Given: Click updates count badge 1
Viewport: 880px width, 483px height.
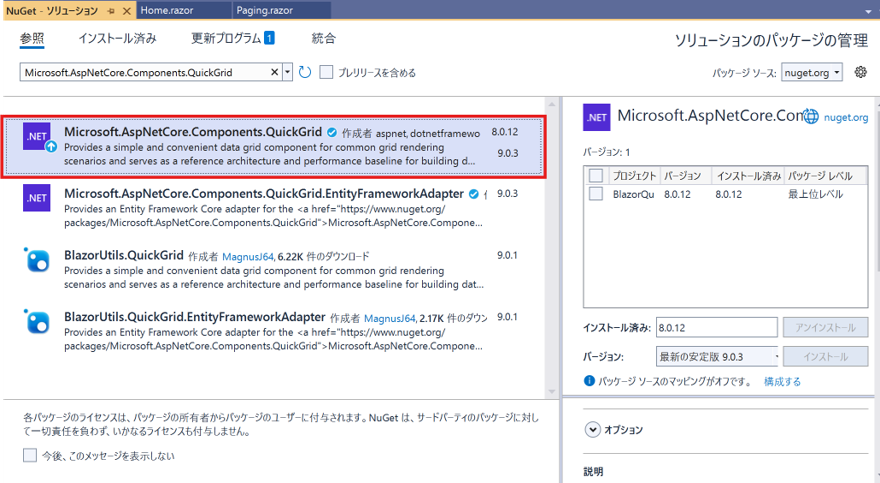Looking at the screenshot, I should (x=269, y=38).
